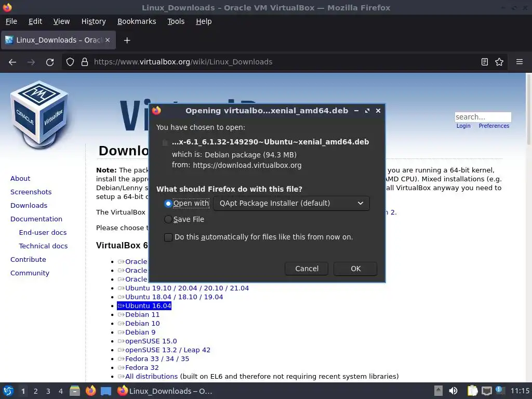Click the network connection tray icon
Image resolution: width=532 pixels, height=399 pixels.
coord(486,391)
